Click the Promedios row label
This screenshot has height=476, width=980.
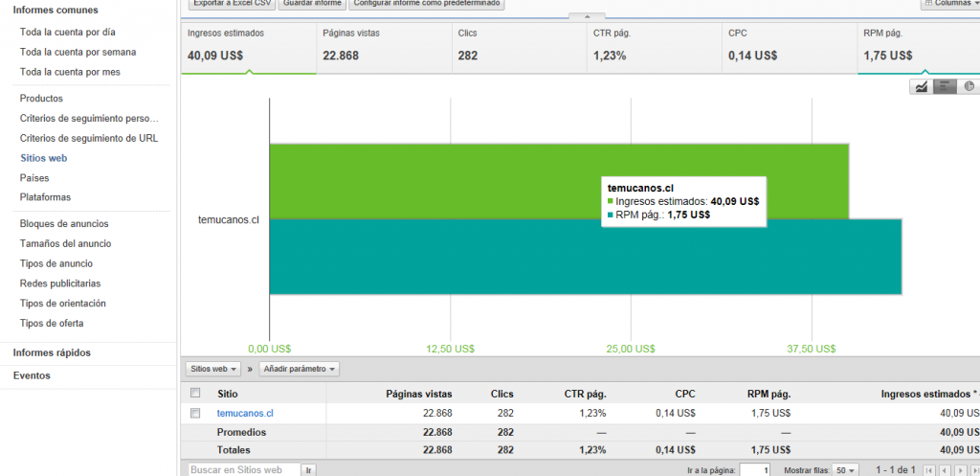(241, 432)
